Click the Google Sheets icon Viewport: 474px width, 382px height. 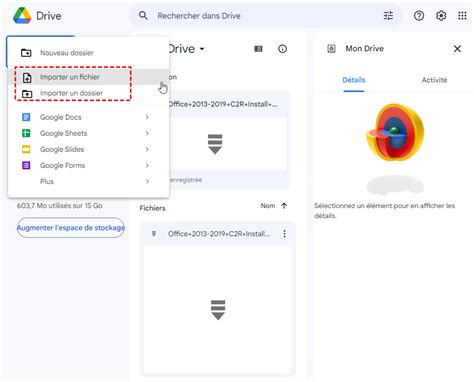pyautogui.click(x=26, y=133)
